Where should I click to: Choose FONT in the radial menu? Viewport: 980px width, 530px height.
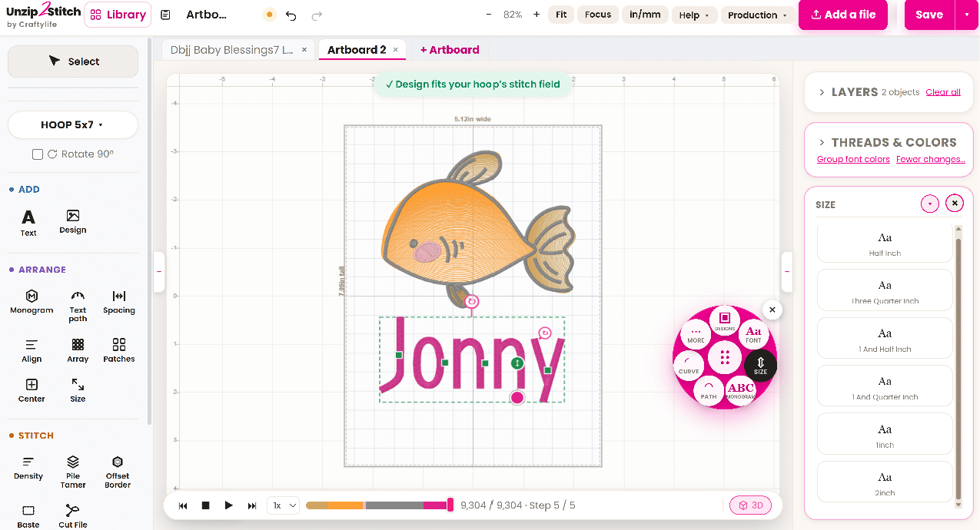point(753,335)
